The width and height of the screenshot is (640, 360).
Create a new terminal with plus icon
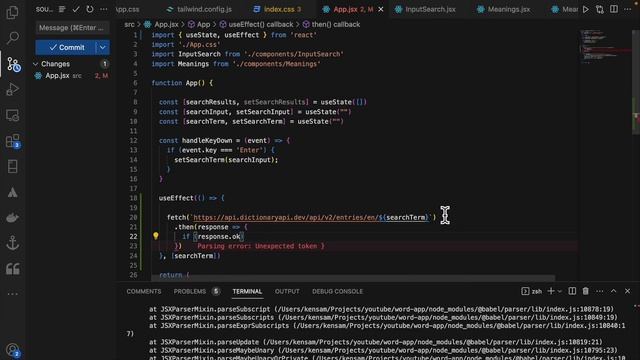click(x=551, y=291)
